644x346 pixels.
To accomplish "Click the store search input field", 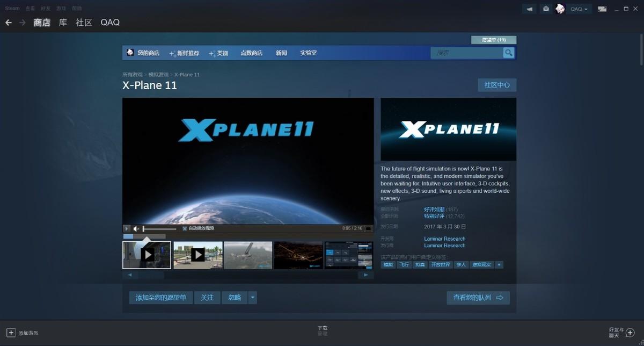I will click(466, 53).
